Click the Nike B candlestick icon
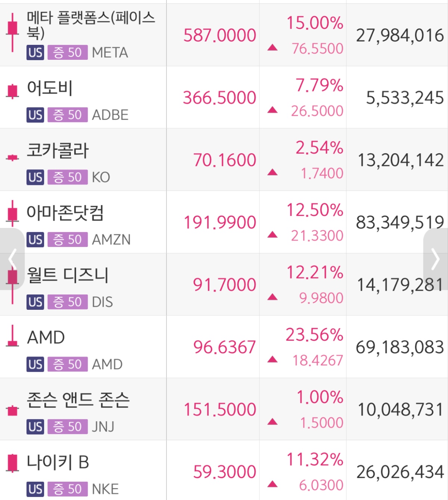The height and width of the screenshot is (500, 448). (13, 463)
